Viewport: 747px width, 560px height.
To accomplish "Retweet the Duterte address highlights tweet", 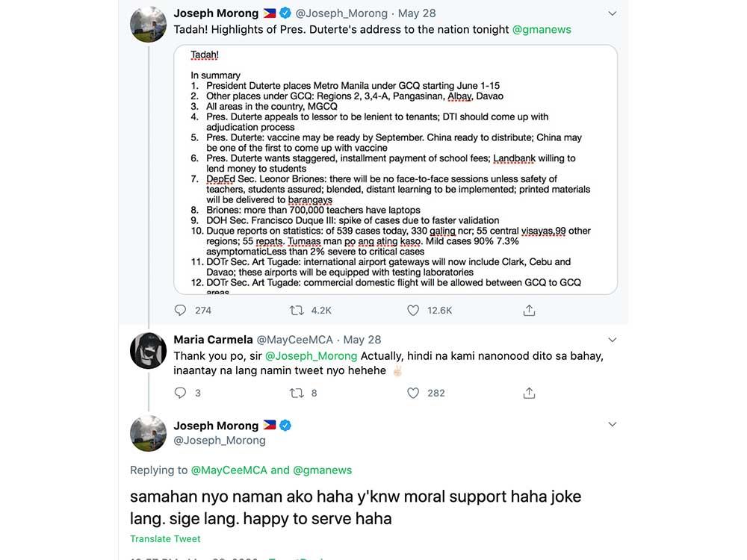I will pos(297,310).
